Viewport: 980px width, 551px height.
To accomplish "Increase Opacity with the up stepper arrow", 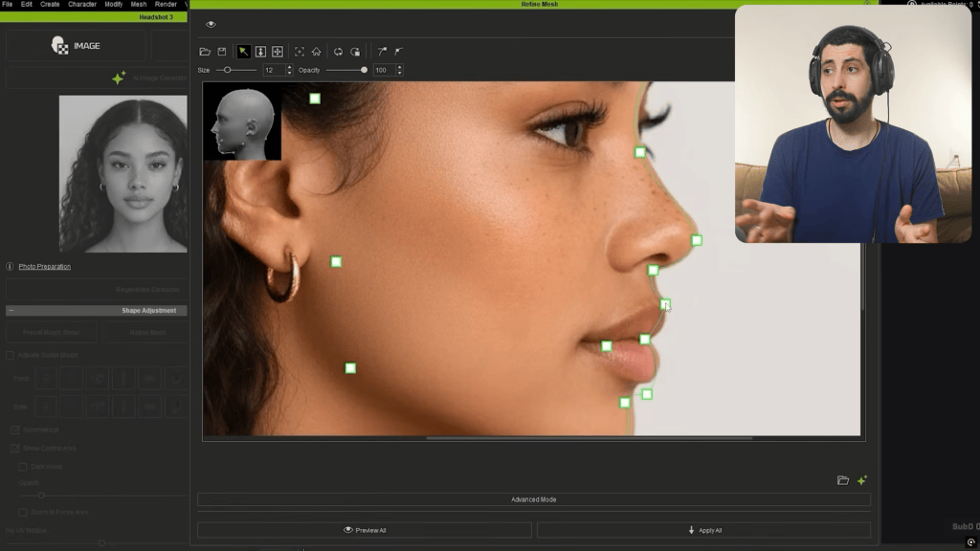I will point(400,67).
